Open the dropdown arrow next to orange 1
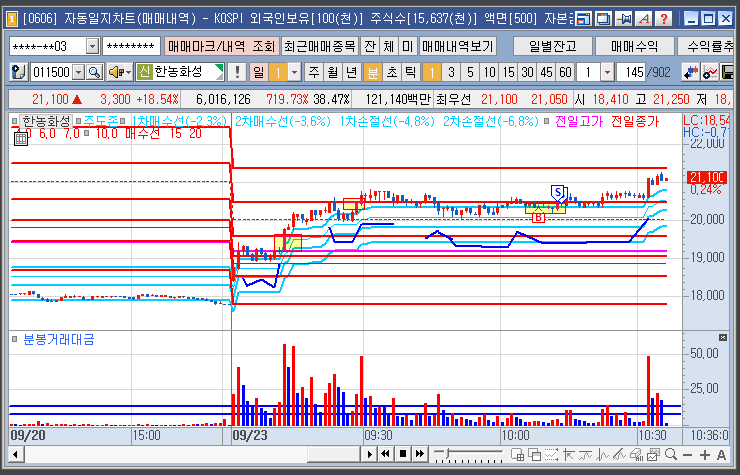 coord(294,72)
